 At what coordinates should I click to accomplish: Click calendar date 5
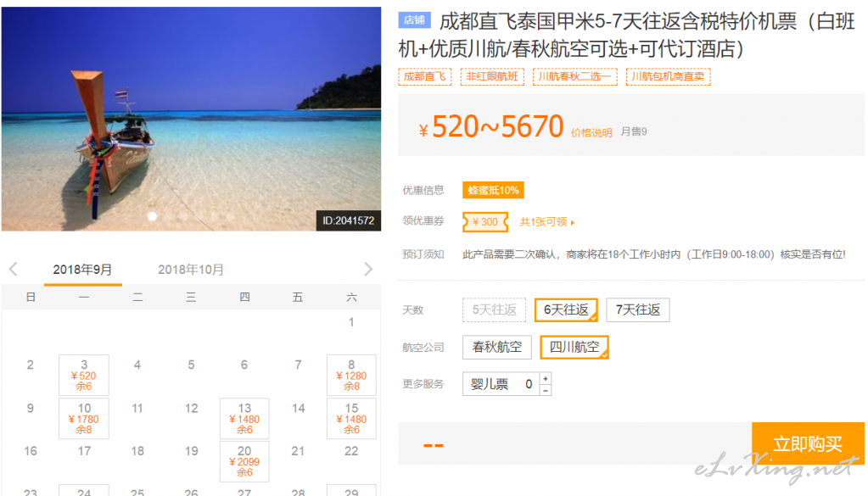click(x=191, y=365)
